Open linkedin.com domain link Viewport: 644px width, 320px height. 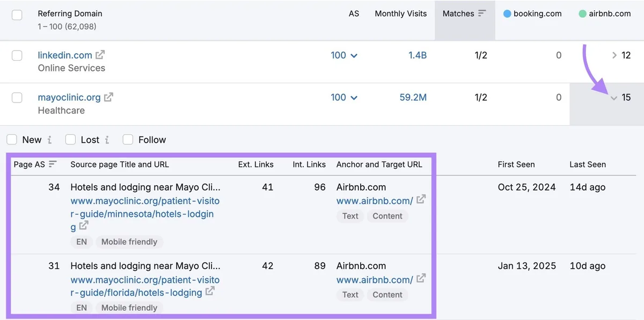tap(65, 55)
